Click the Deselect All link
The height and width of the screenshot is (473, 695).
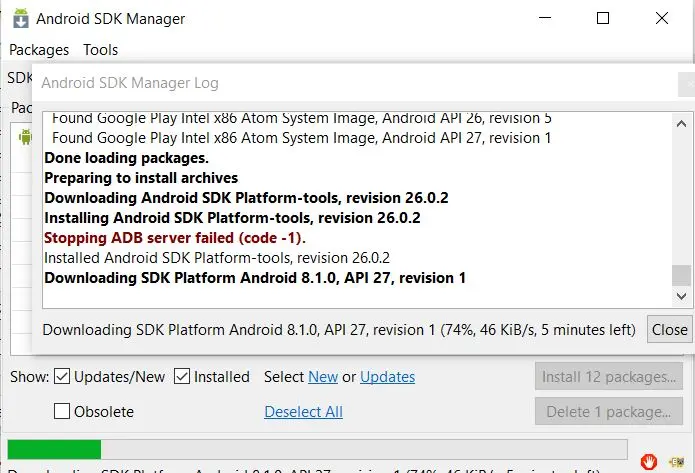point(303,412)
